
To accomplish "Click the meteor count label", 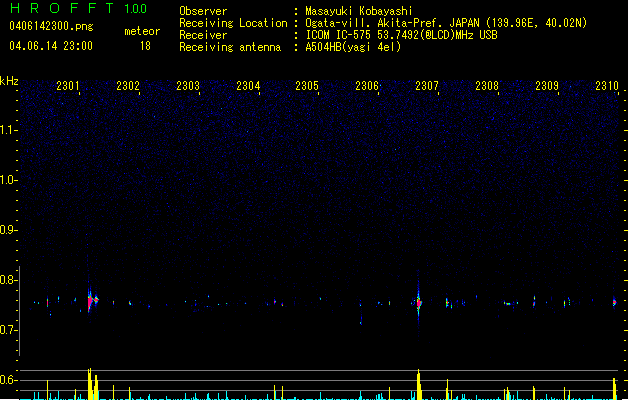I will pos(142,31).
